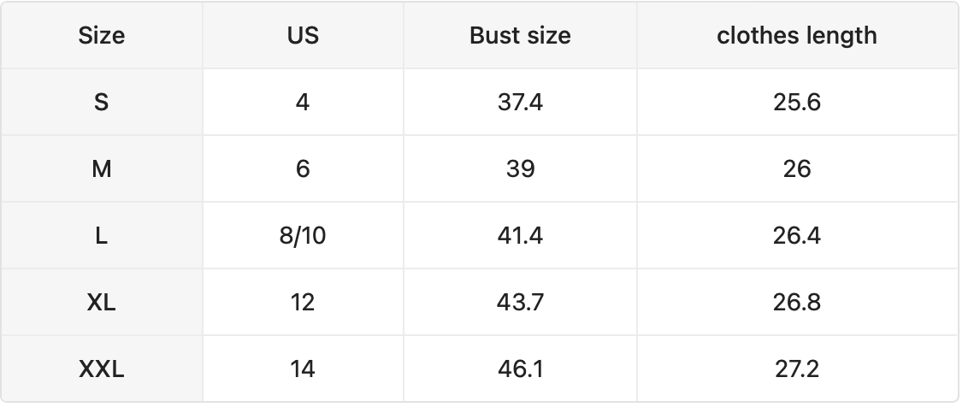Select the XXL size row label
The width and height of the screenshot is (980, 407).
pyautogui.click(x=102, y=369)
